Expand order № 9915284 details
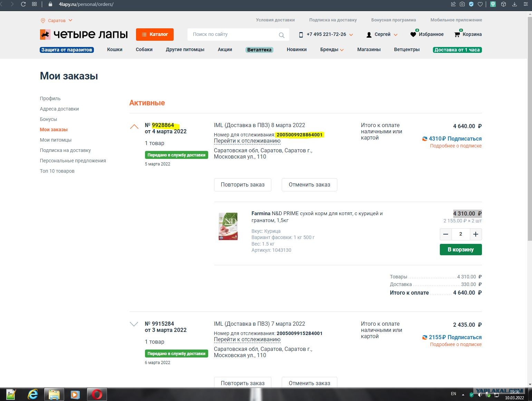 pos(134,324)
